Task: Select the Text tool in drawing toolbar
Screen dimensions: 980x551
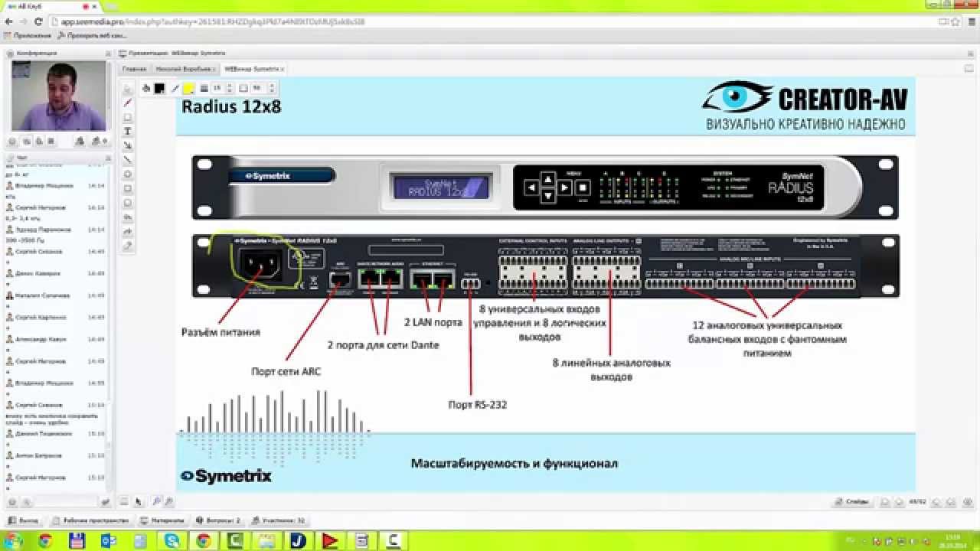Action: click(128, 131)
